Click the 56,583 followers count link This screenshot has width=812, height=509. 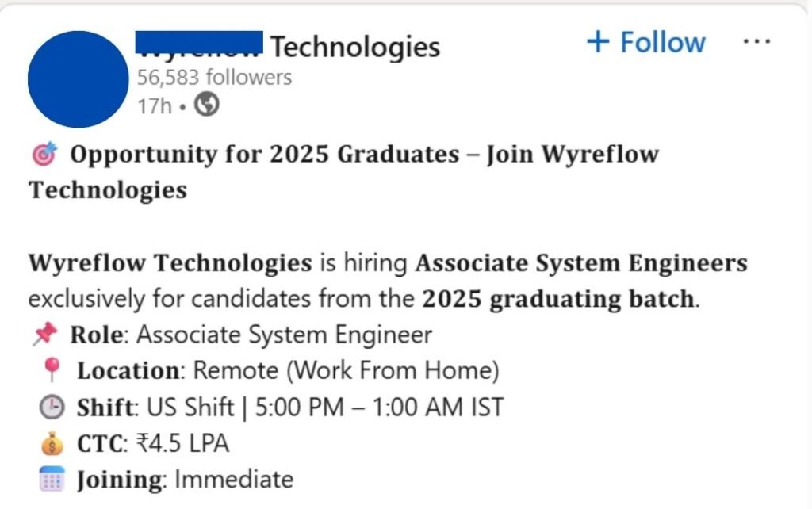coord(214,77)
